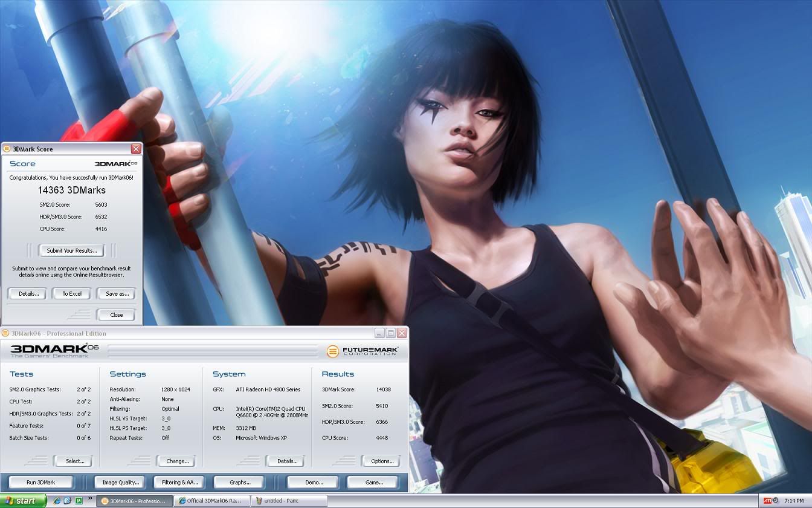Screen dimensions: 812x508
Task: Click Batch Size Tests count 0 of 6
Action: point(83,438)
